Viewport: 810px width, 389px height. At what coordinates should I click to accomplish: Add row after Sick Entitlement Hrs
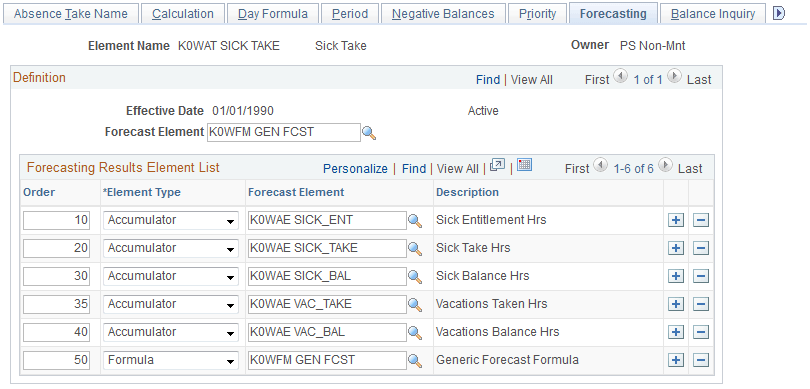676,221
